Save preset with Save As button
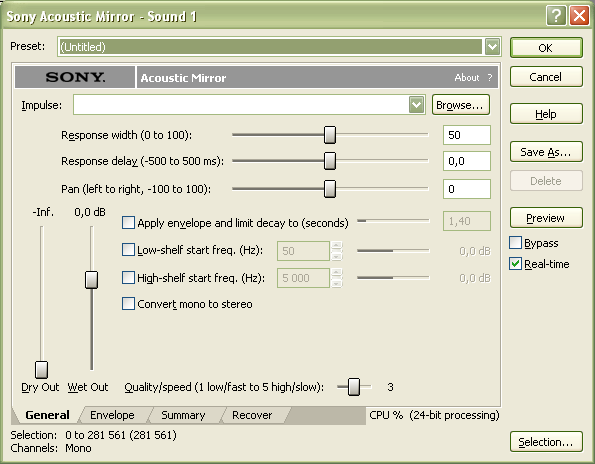The width and height of the screenshot is (595, 464). (x=546, y=152)
